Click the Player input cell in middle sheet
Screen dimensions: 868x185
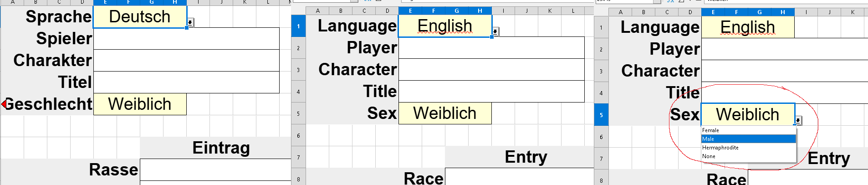(x=491, y=48)
